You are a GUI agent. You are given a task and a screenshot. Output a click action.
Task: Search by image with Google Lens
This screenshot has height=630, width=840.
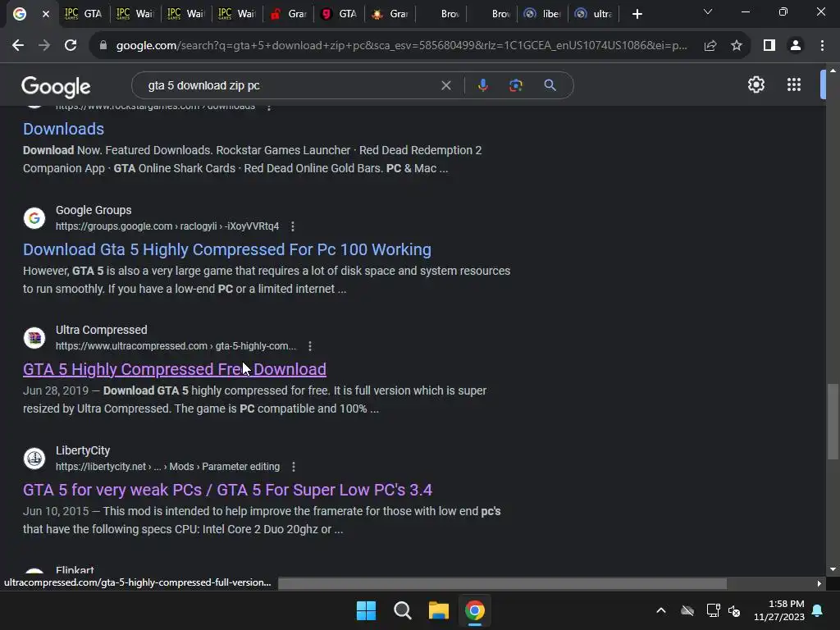coord(515,85)
